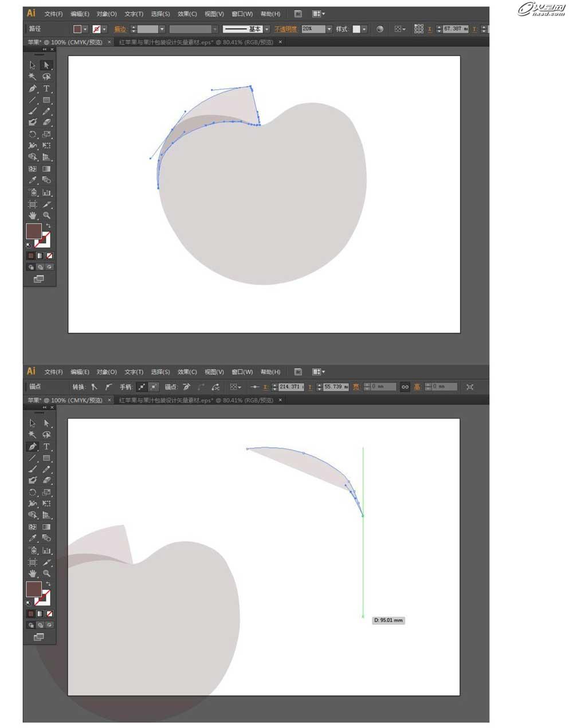The width and height of the screenshot is (573, 728).
Task: Select the Eyedropper tool in the upper toolbox
Action: (x=33, y=180)
